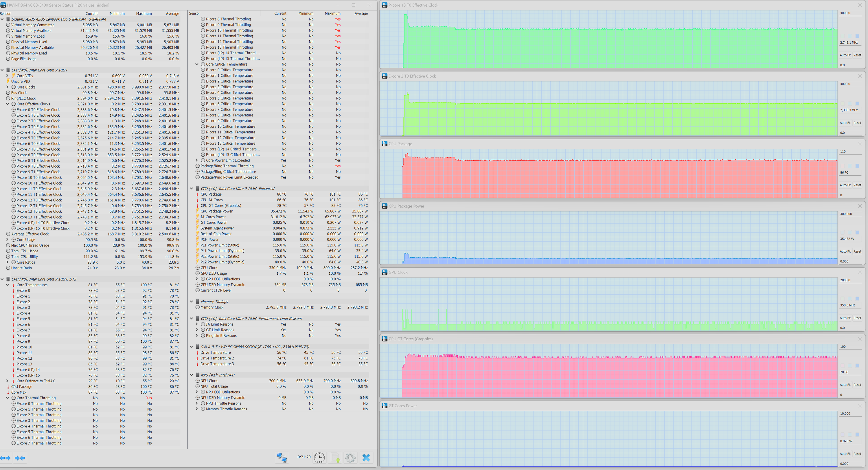Image resolution: width=868 pixels, height=470 pixels.
Task: Open sensor settings gear icon
Action: click(x=350, y=458)
